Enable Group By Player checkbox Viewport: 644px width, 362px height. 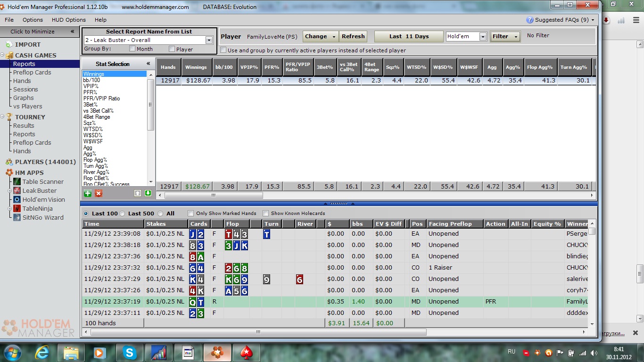(x=172, y=49)
